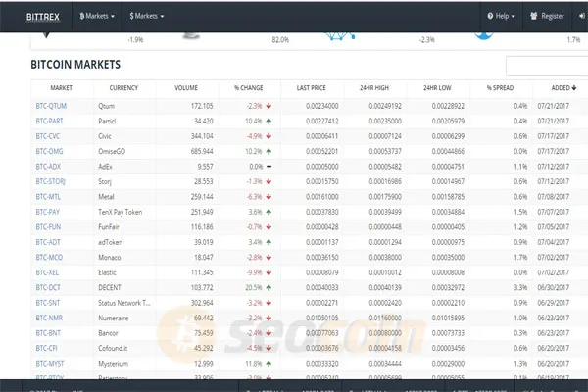Sort table by Volume column
Viewport: 588px width, 392px height.
tap(186, 88)
